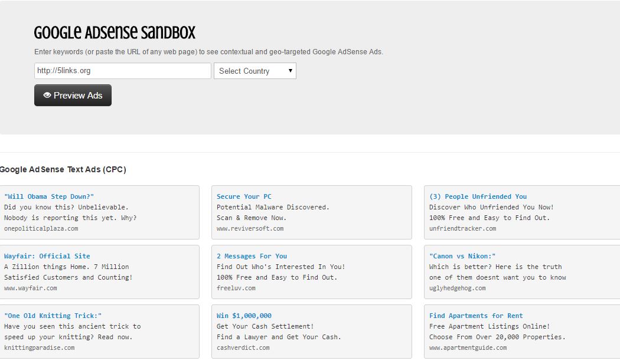The image size is (620, 364).
Task: Open the Win $1,000,000 ad
Action: click(x=244, y=316)
